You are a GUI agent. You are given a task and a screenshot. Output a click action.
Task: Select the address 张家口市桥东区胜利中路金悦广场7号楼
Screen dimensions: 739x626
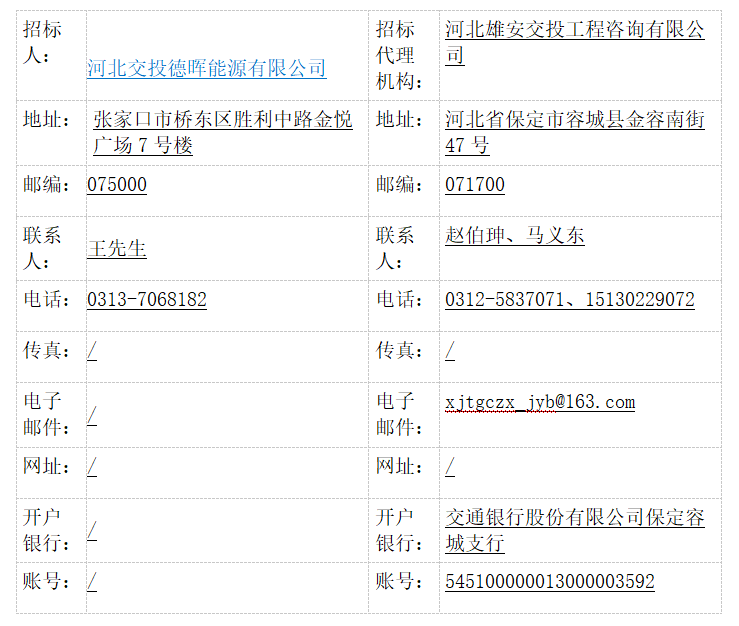point(222,133)
